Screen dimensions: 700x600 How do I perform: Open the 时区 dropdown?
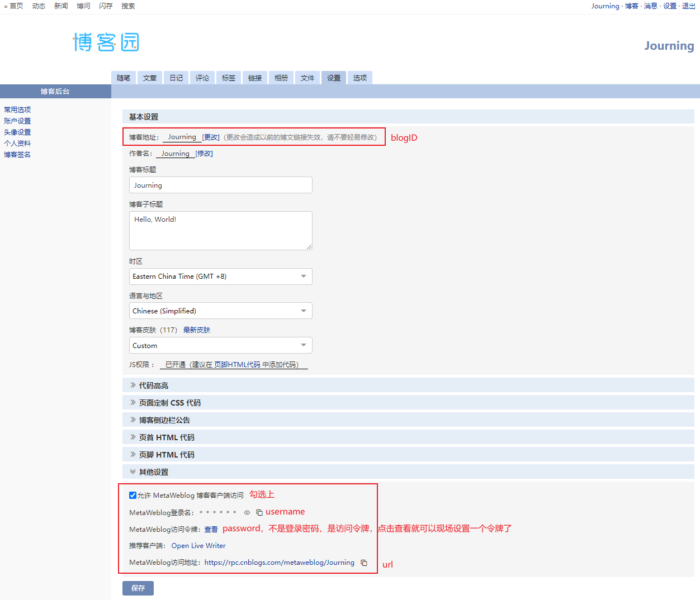[220, 277]
